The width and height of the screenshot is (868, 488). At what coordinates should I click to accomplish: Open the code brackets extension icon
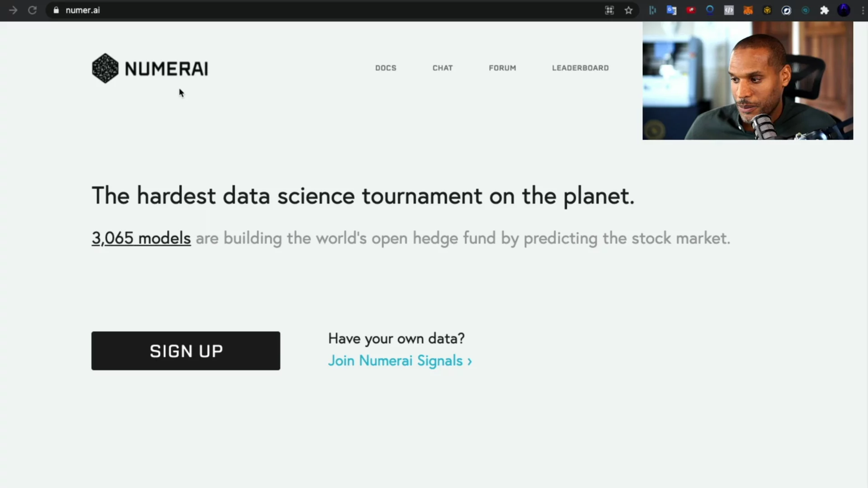[729, 10]
